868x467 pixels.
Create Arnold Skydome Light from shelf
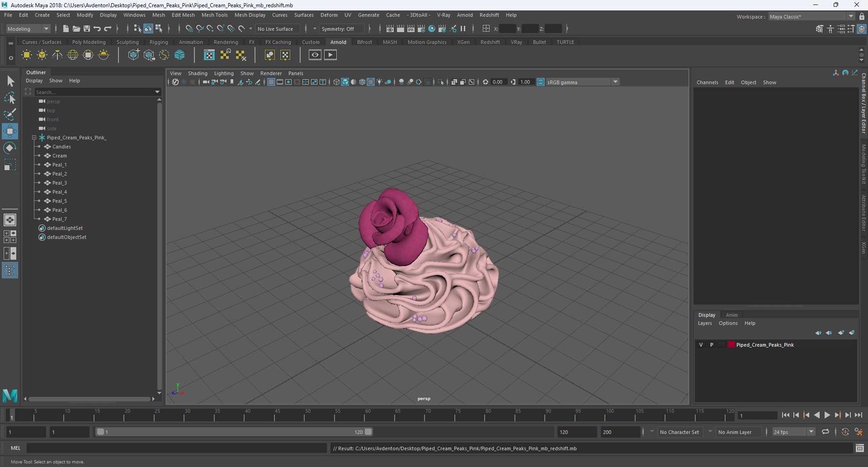point(73,55)
